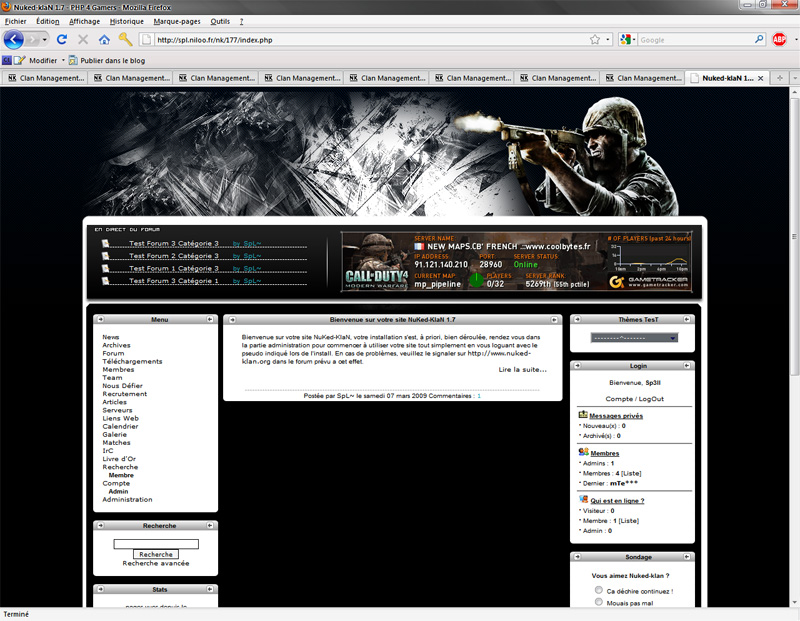
Task: Click the Recherche search button
Action: 155,554
